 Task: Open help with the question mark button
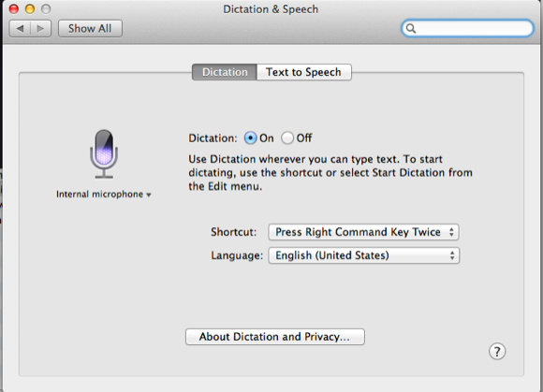pyautogui.click(x=497, y=352)
